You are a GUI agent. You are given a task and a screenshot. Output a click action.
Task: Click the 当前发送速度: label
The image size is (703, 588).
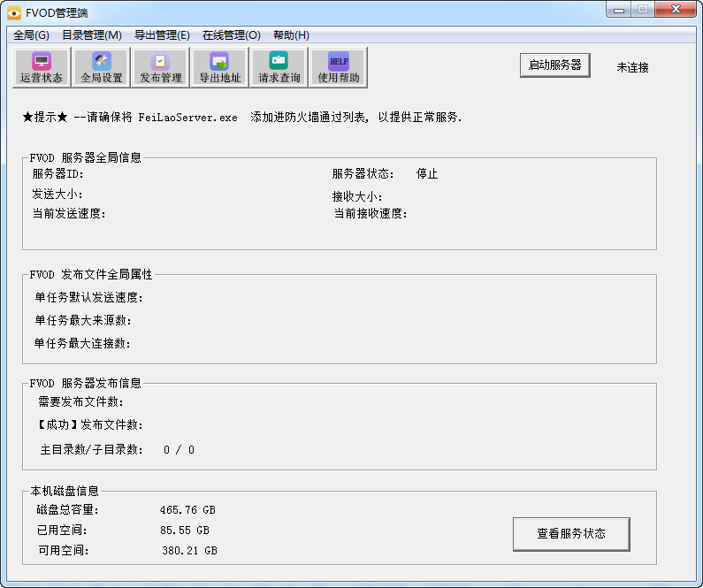(69, 214)
